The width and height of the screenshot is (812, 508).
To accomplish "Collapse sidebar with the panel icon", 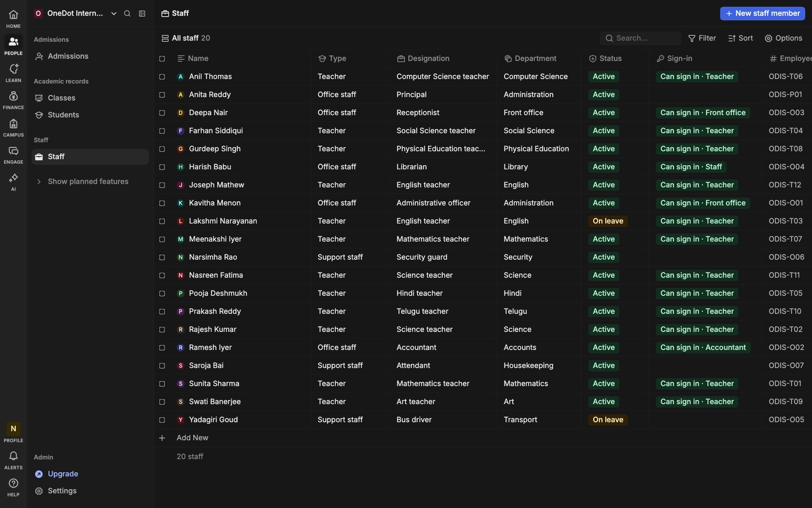I will coord(142,13).
